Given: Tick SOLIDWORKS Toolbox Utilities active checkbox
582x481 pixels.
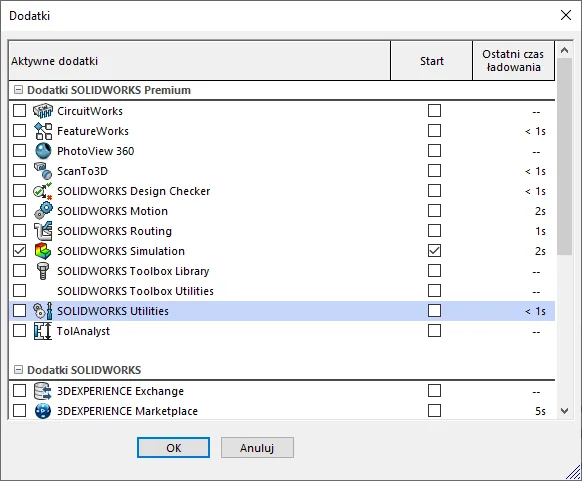Looking at the screenshot, I should point(19,291).
